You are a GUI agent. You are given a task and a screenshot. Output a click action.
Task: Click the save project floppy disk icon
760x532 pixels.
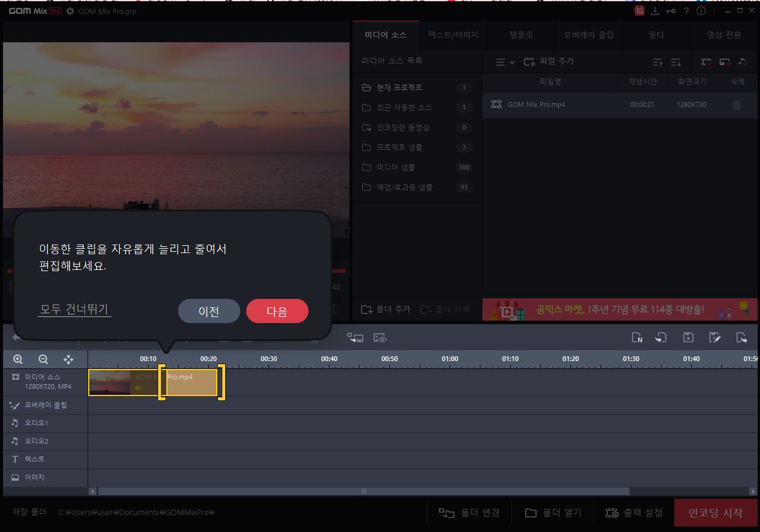click(688, 337)
